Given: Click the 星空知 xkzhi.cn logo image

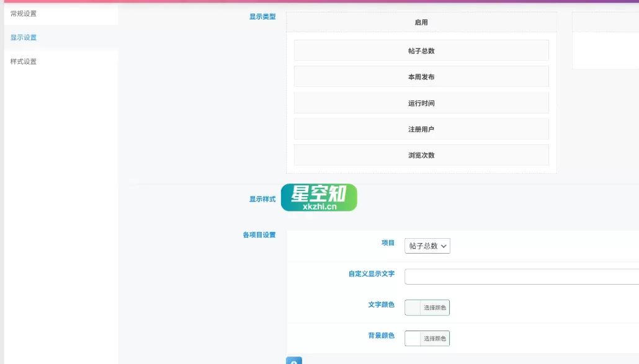Looking at the screenshot, I should [319, 197].
